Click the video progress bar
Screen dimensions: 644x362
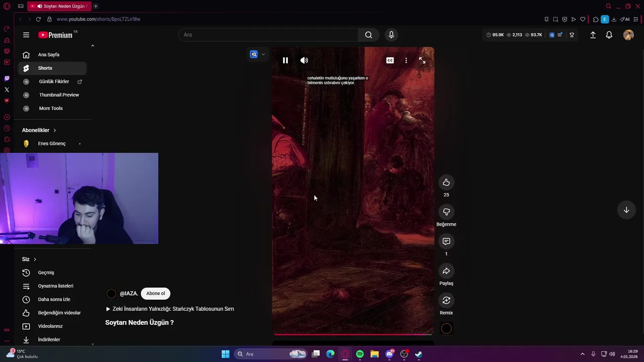click(353, 334)
